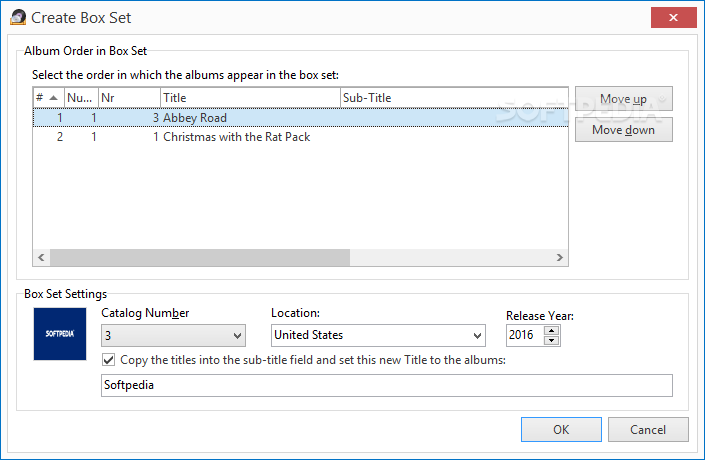Click the Move down button
The image size is (705, 460).
click(624, 130)
